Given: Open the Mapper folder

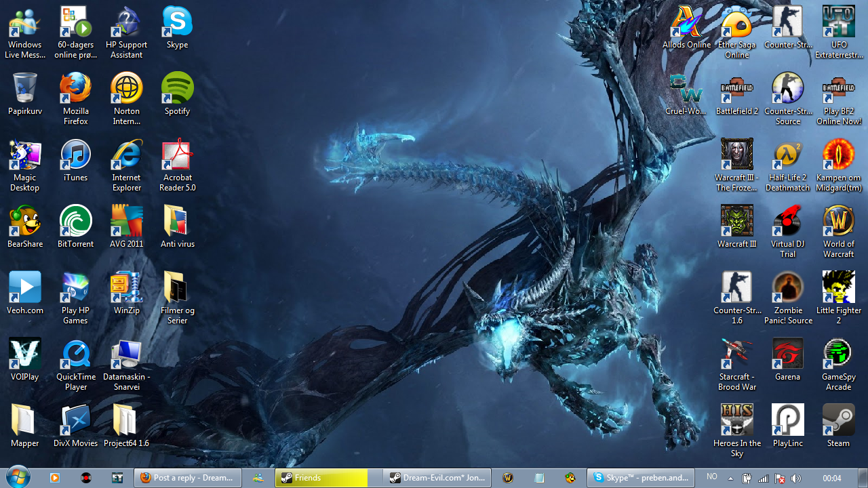Looking at the screenshot, I should pos(25,421).
